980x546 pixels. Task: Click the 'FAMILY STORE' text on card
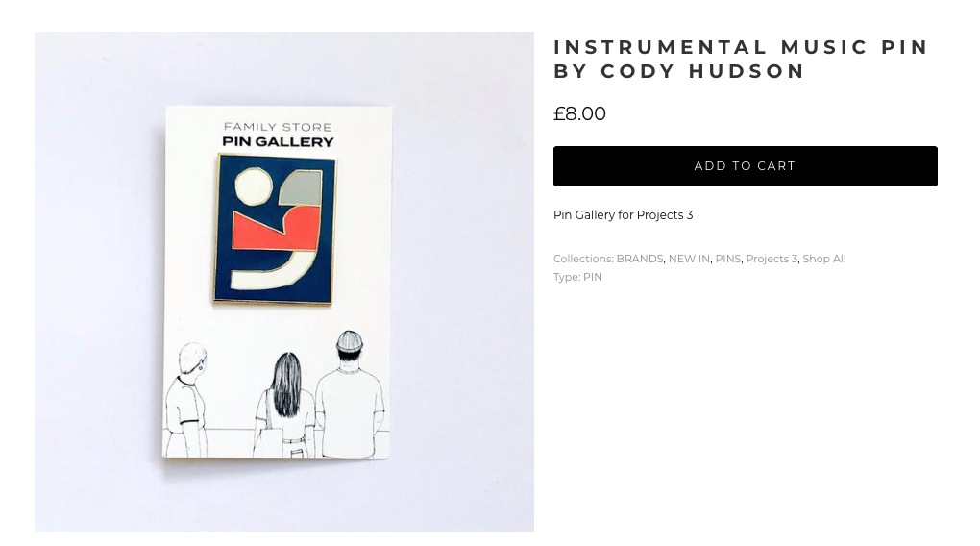tap(278, 127)
